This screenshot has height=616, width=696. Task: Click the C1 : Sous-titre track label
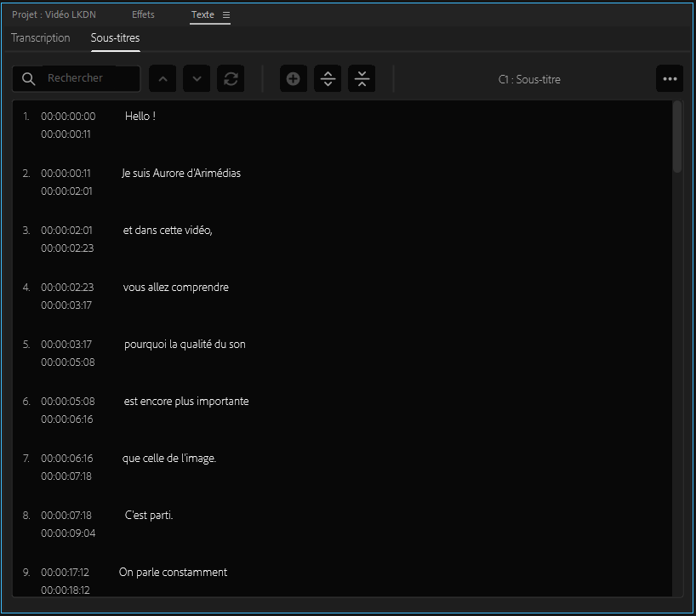[529, 80]
